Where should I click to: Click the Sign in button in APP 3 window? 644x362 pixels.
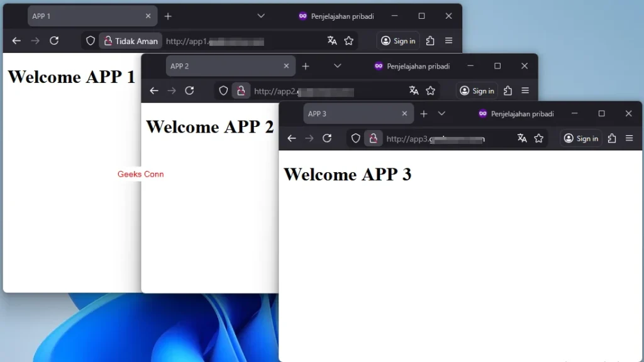pos(580,138)
